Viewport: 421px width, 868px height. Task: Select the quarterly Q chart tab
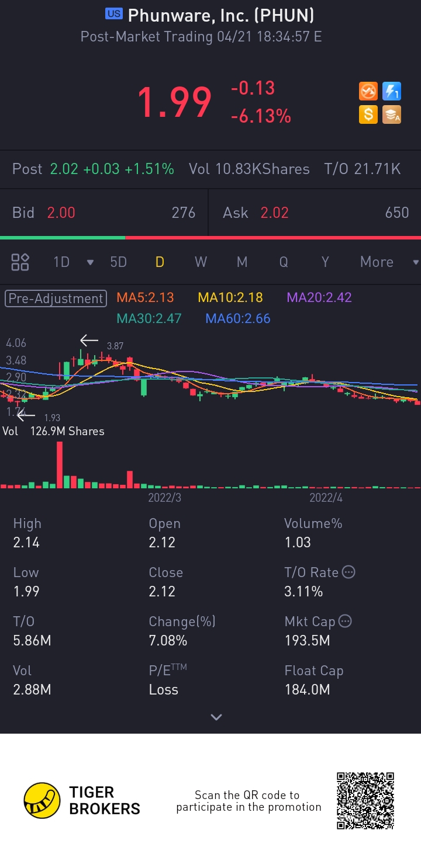click(x=284, y=262)
